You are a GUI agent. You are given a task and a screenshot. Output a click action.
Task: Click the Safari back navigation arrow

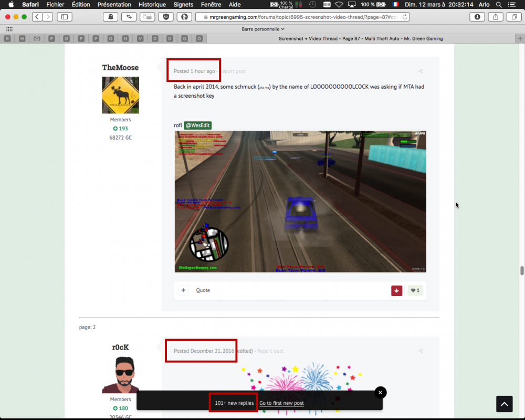click(x=37, y=17)
